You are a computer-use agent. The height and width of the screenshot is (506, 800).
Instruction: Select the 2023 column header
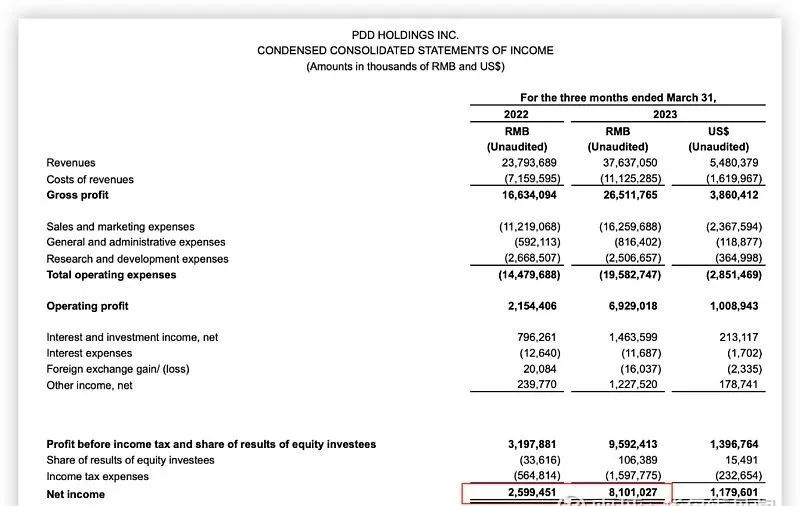(665, 114)
